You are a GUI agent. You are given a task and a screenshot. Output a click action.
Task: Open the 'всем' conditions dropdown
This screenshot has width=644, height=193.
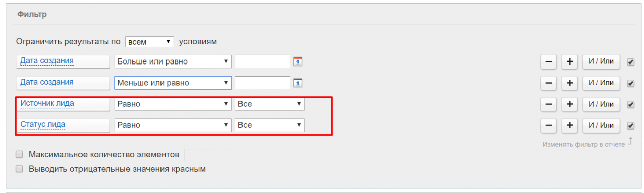pos(149,42)
